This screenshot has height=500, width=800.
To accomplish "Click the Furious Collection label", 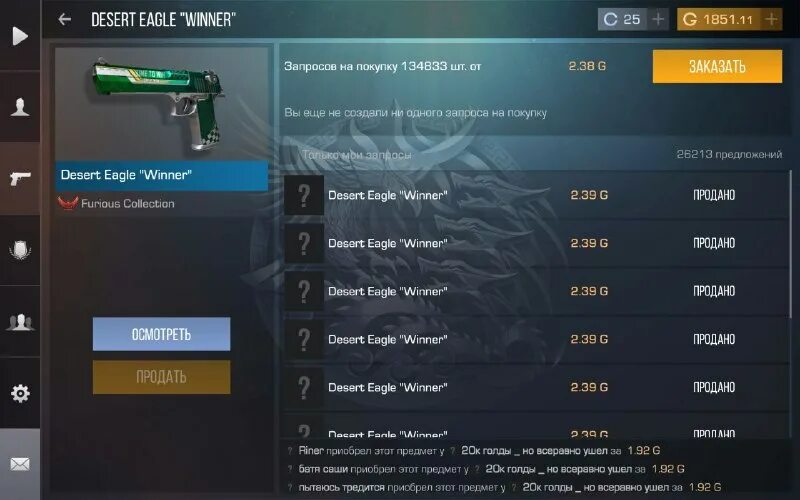I will 127,204.
